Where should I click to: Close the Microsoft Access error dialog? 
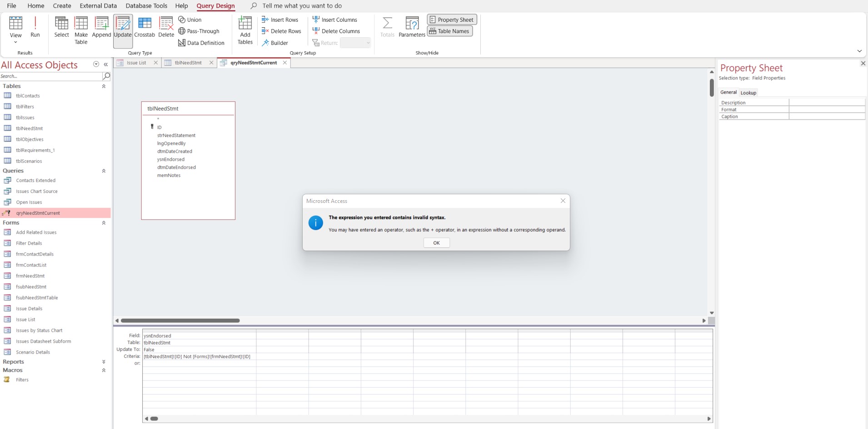point(563,201)
